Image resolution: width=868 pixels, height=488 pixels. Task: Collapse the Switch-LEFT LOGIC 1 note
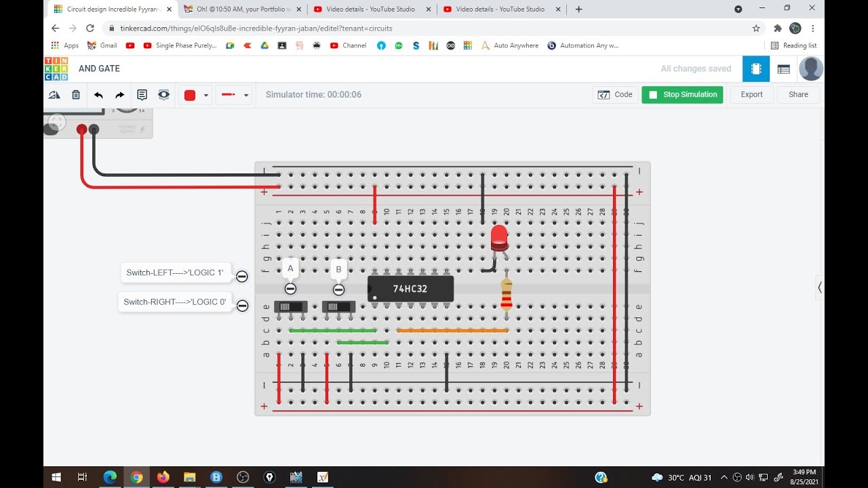pos(241,276)
